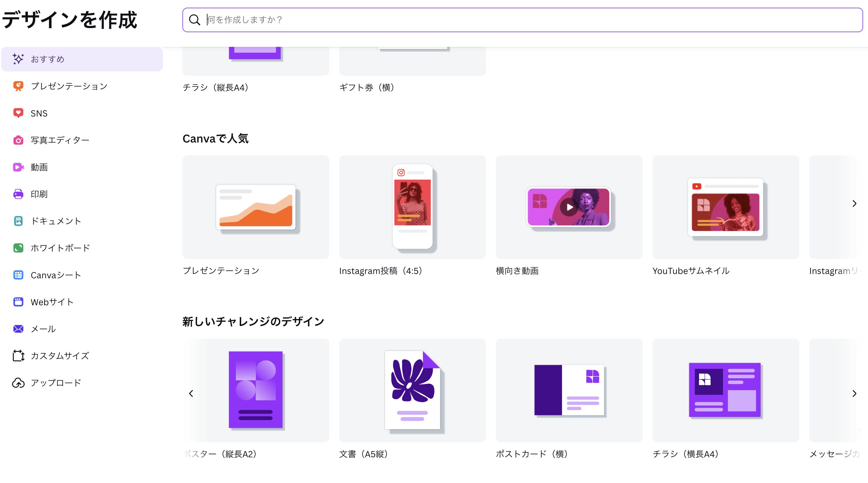The width and height of the screenshot is (868, 483).
Task: Choose カスタムサイズ option
Action: (60, 356)
